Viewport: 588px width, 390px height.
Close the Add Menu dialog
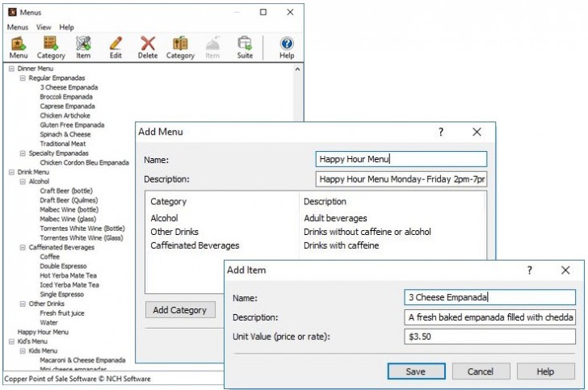tap(477, 132)
